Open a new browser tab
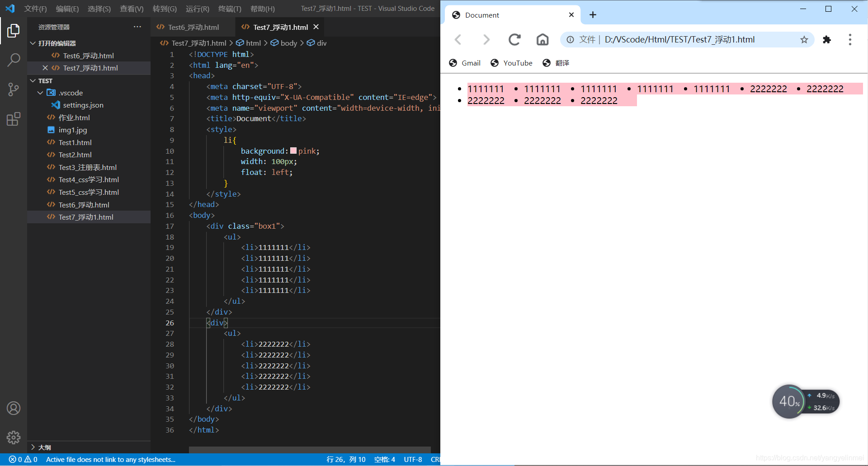Viewport: 868px width, 466px height. tap(593, 15)
